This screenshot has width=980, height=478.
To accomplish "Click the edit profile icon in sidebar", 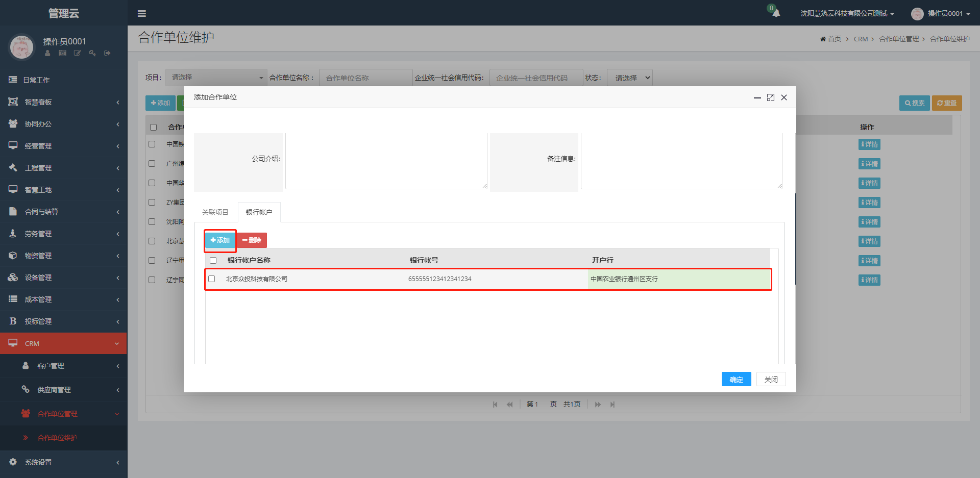I will pos(78,53).
